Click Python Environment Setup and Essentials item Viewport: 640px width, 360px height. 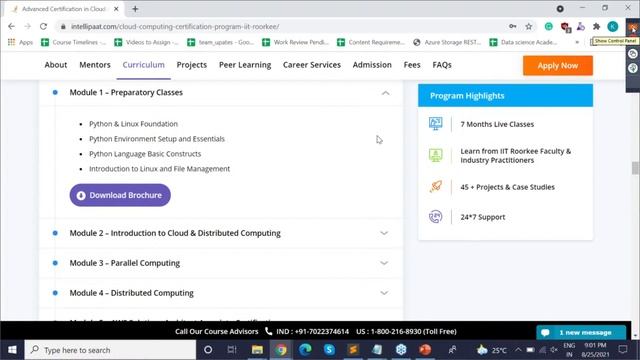(157, 139)
